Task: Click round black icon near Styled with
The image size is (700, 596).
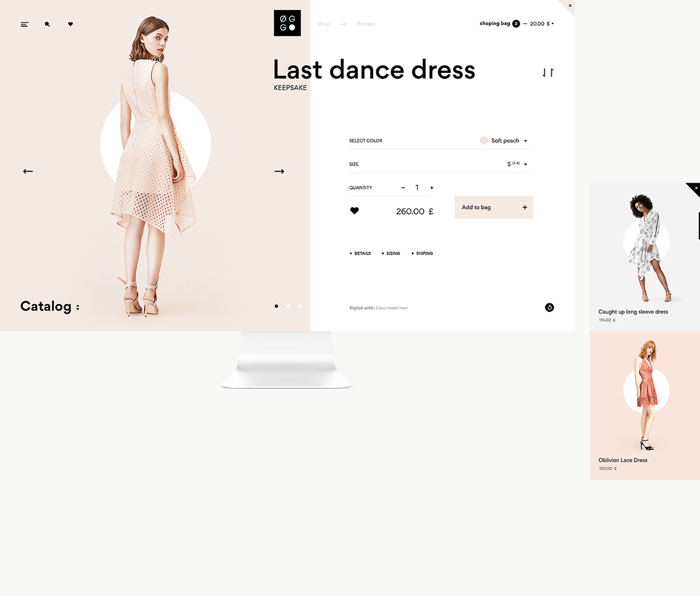Action: 549,308
